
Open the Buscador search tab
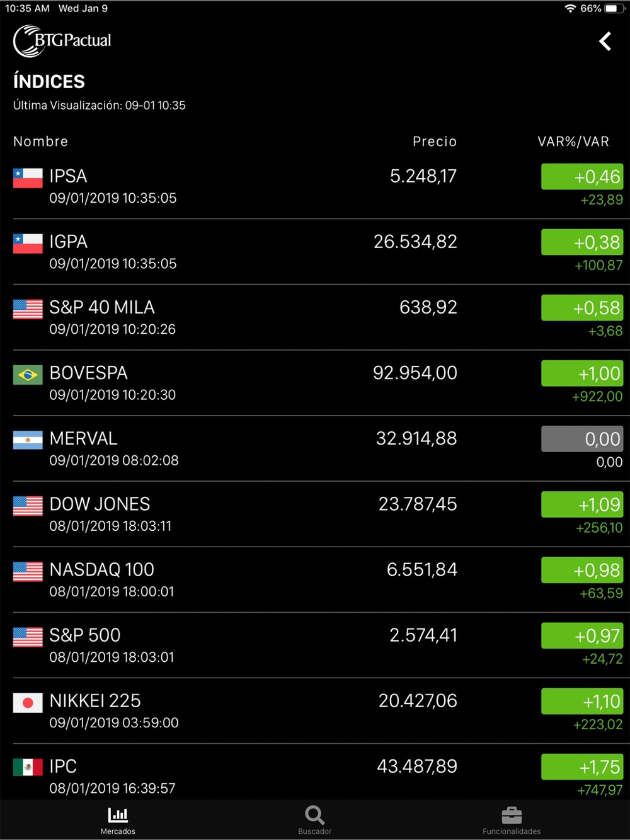pyautogui.click(x=314, y=820)
